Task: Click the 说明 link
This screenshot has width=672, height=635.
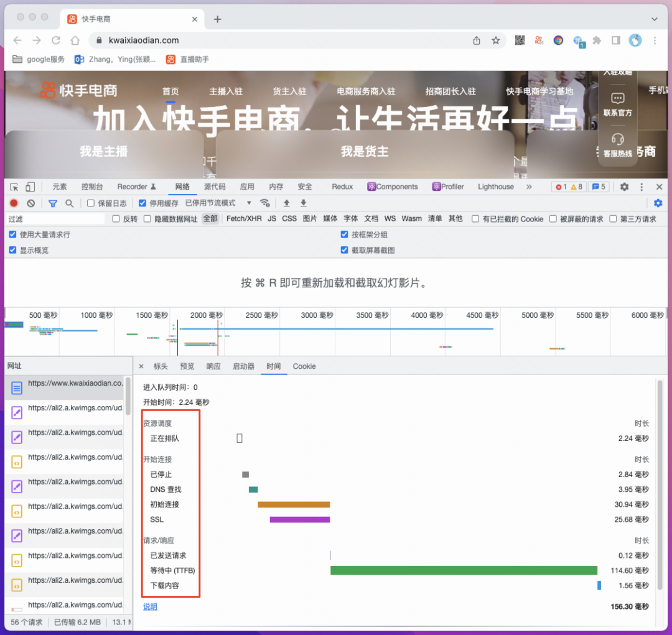Action: 150,607
